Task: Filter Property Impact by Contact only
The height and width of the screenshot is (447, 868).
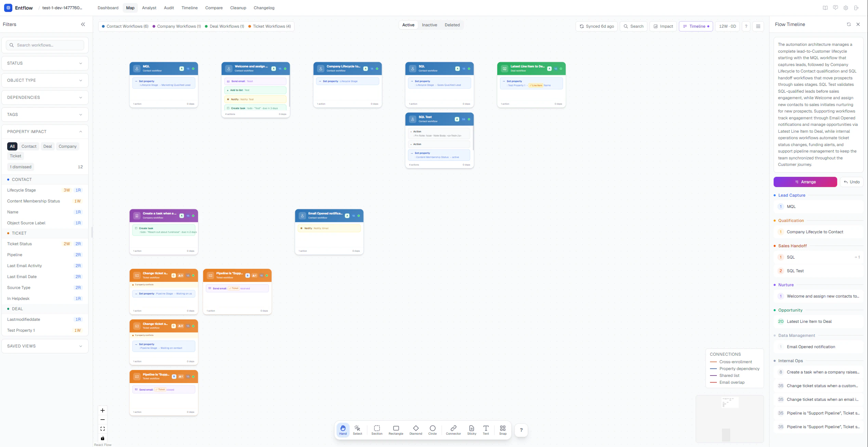Action: (29, 146)
